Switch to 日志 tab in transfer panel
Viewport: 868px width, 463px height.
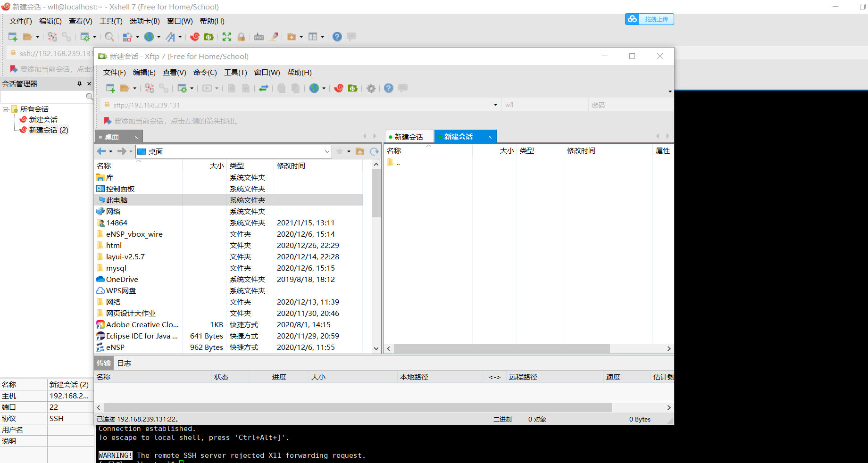click(x=124, y=363)
